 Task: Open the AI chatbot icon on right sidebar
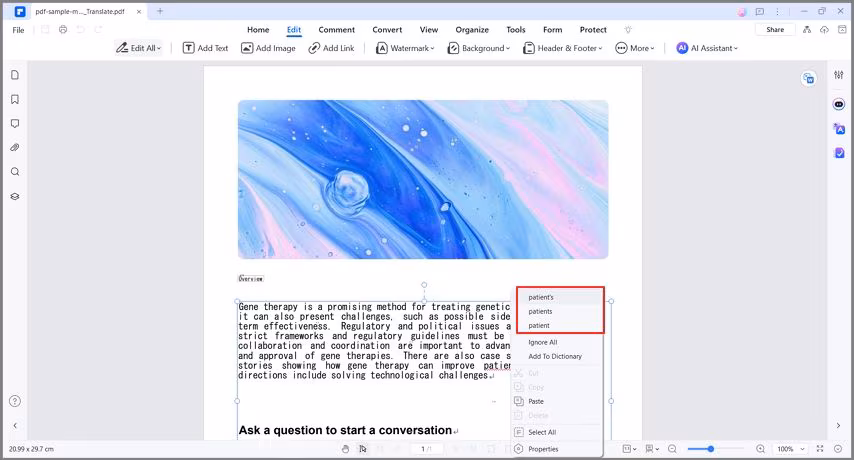839,104
